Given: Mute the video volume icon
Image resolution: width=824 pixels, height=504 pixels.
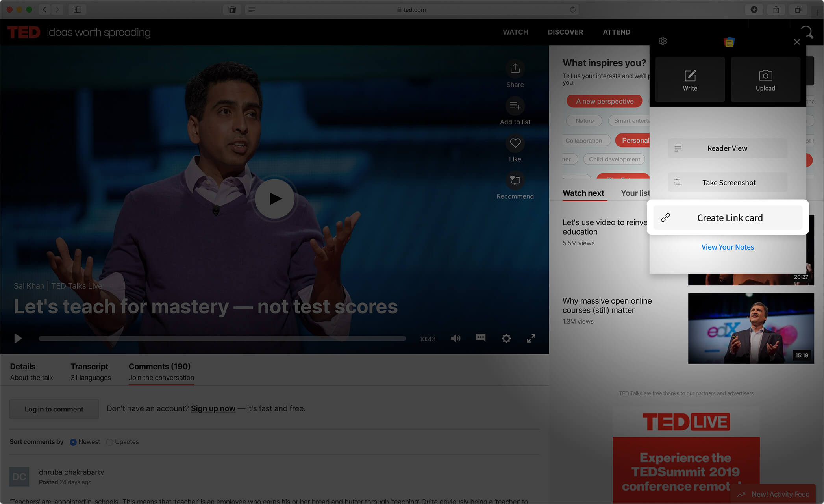Looking at the screenshot, I should pos(456,339).
